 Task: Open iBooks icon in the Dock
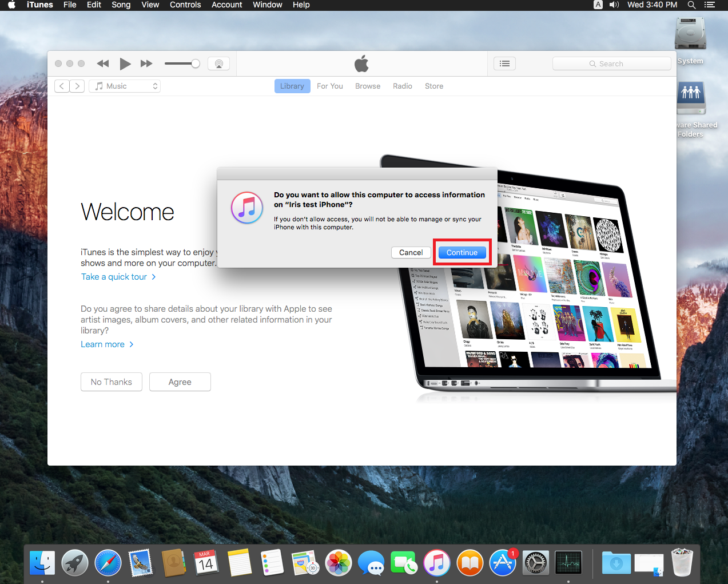click(x=470, y=563)
